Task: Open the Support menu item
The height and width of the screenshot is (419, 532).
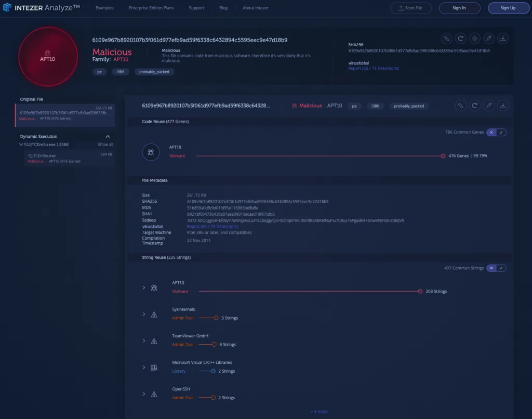Action: 196,8
